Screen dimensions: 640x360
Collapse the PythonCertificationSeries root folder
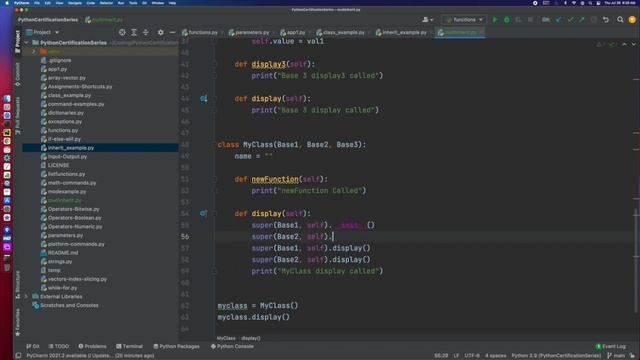point(27,43)
